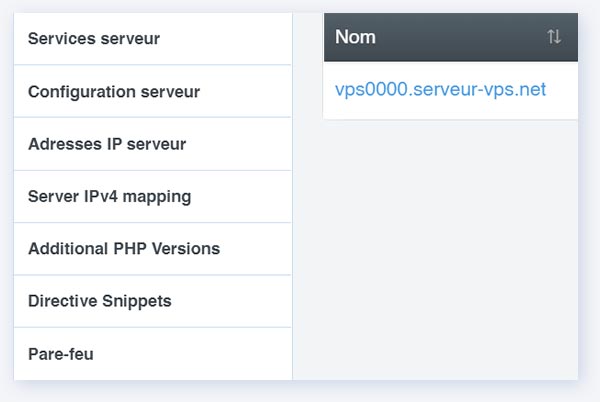Open the vps0000.serveur-vps.net server link
The image size is (600, 402).
point(440,90)
